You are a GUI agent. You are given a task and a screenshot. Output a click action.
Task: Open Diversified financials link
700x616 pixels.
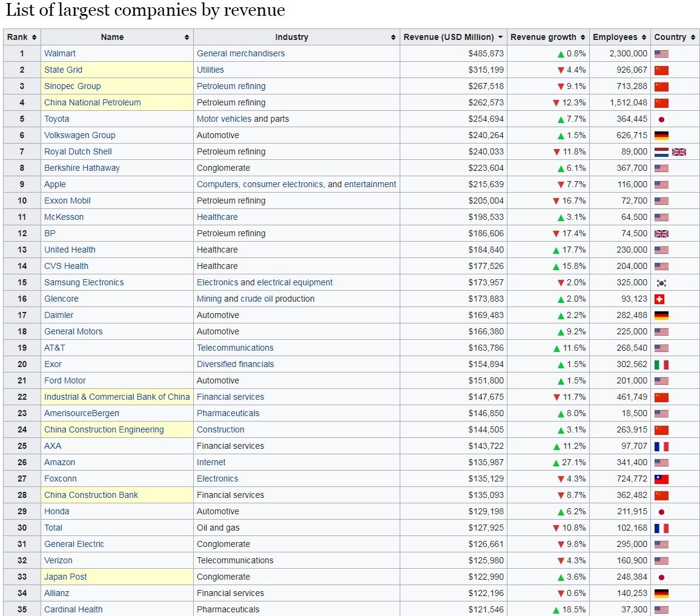236,364
